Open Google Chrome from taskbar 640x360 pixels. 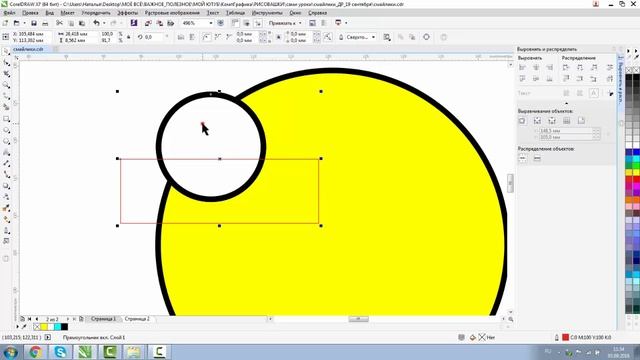click(35, 352)
